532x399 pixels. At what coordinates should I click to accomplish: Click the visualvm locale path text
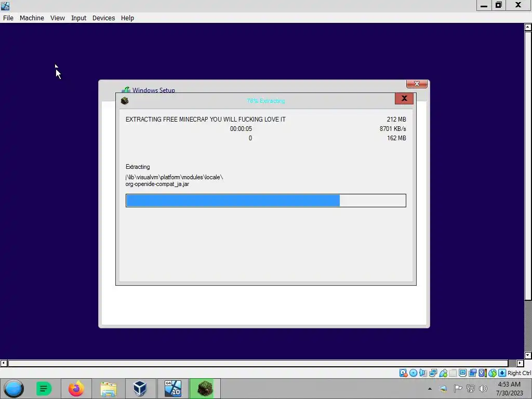[x=174, y=177]
